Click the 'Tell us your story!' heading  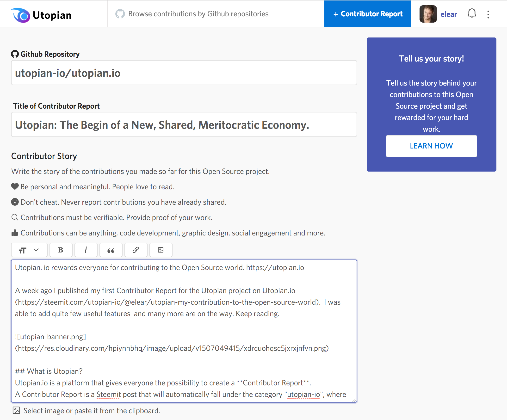click(431, 59)
